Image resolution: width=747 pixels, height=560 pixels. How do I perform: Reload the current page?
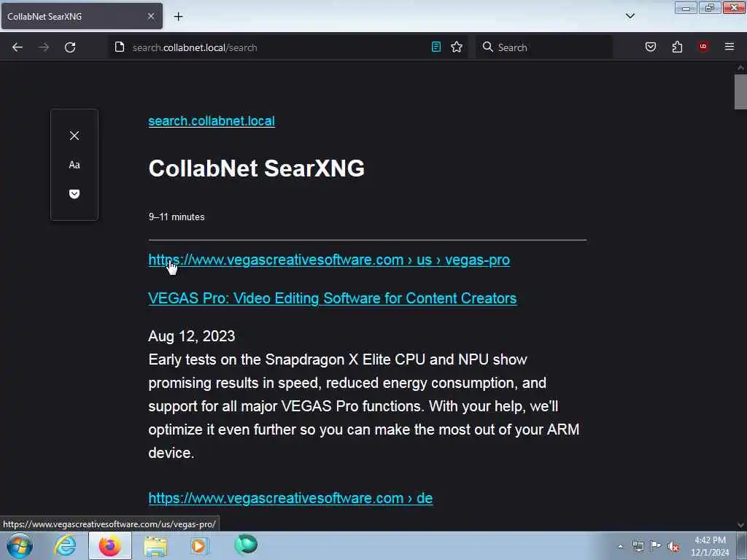70,47
